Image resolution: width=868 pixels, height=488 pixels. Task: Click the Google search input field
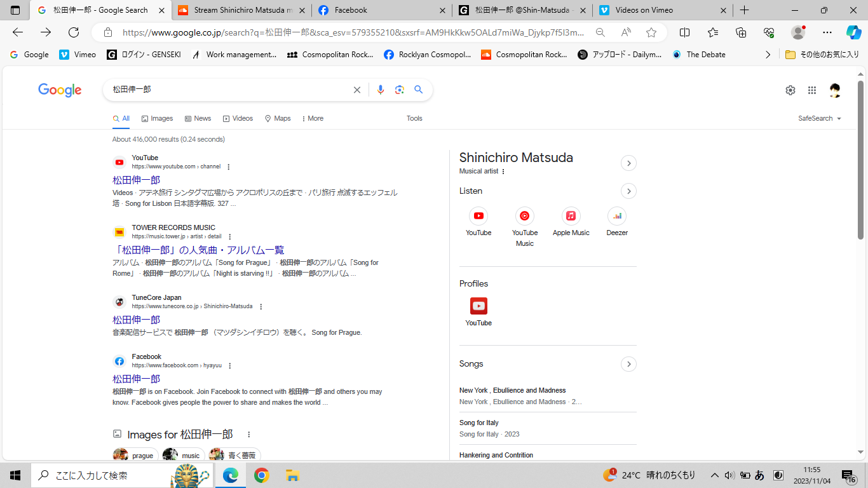230,90
